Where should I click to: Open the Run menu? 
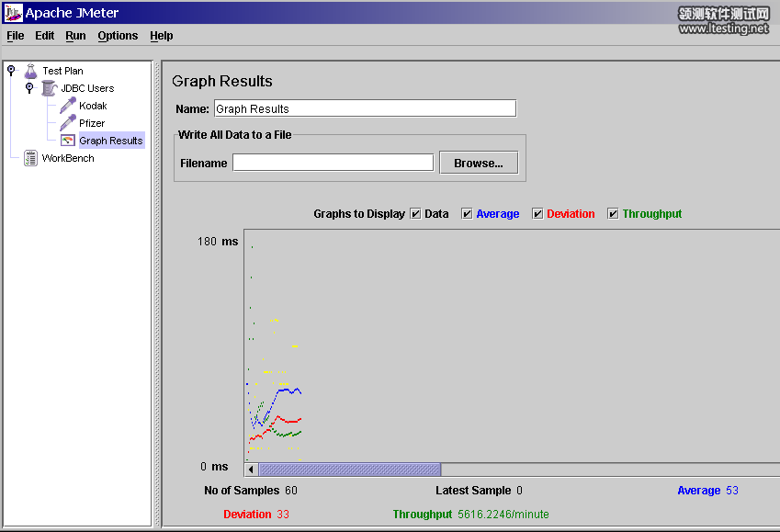[75, 36]
